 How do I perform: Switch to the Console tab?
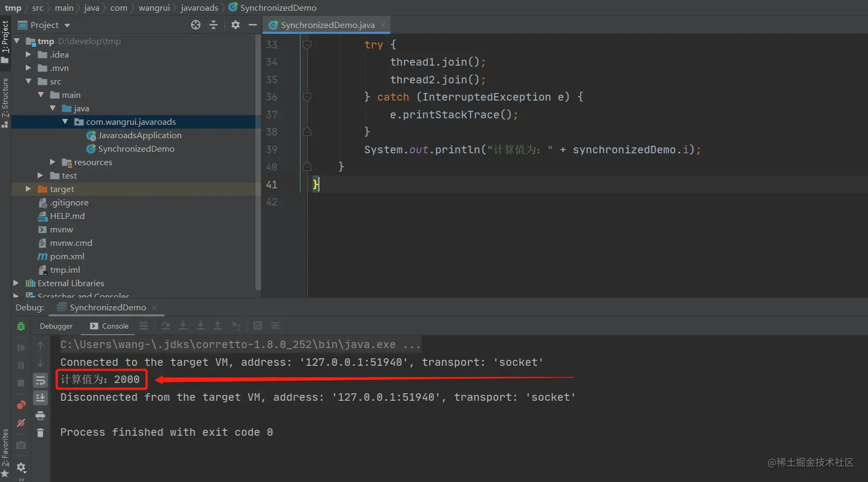109,326
